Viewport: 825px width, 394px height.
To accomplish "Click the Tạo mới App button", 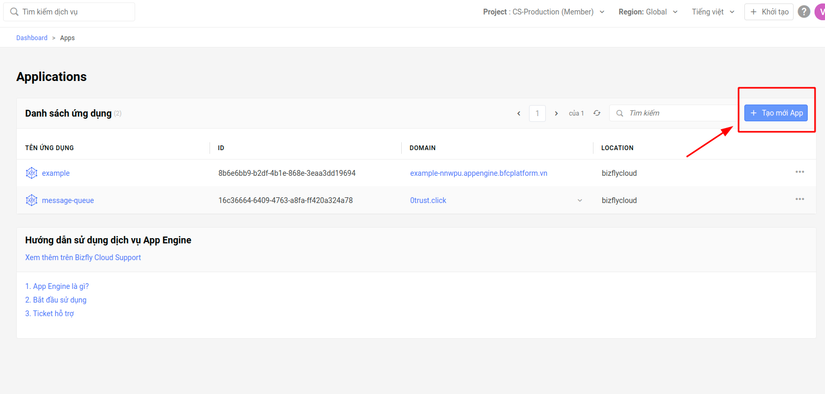I will click(776, 113).
